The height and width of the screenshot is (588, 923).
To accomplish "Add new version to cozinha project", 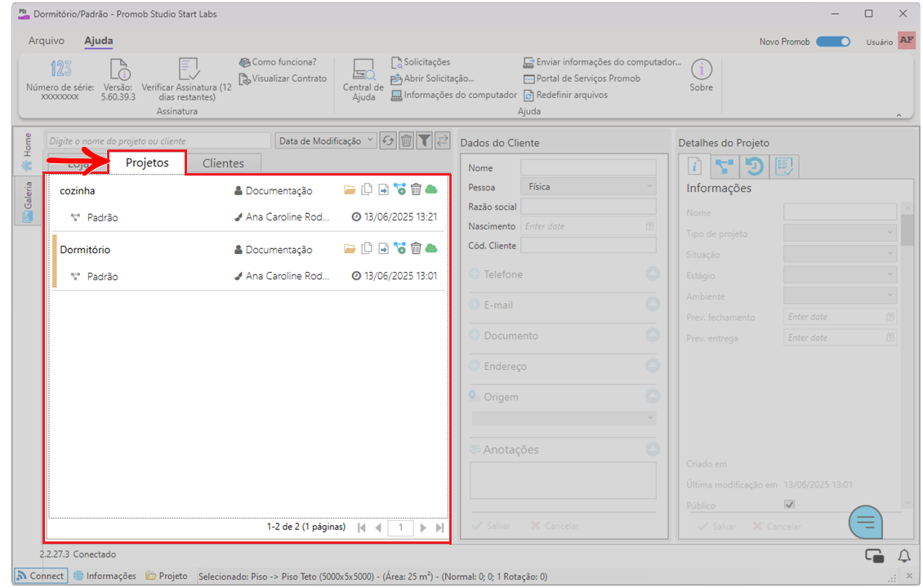I will tap(399, 189).
